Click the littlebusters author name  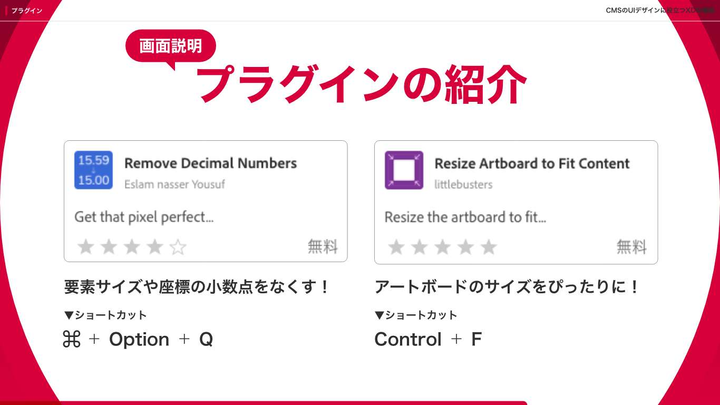[464, 184]
